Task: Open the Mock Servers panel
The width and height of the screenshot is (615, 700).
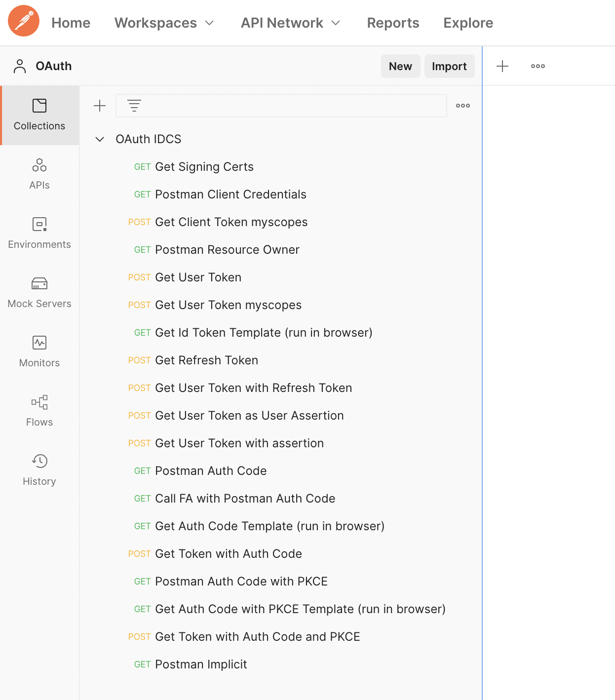Action: (39, 292)
